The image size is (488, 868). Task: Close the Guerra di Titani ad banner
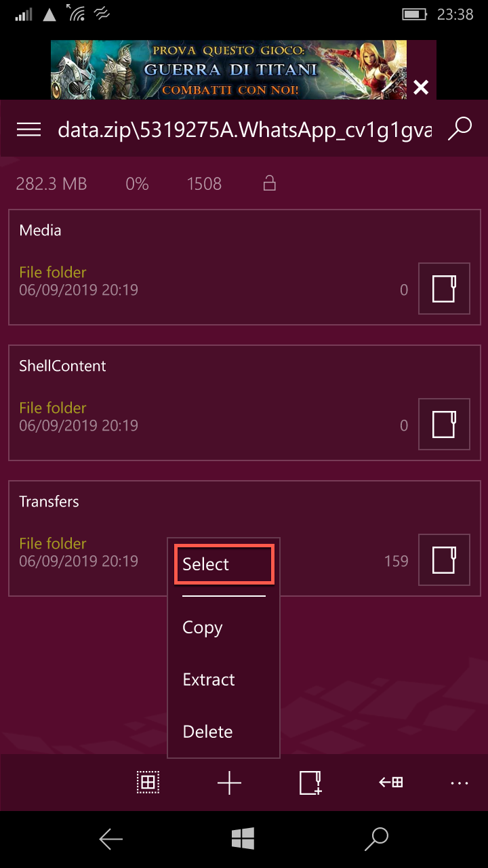click(x=421, y=87)
